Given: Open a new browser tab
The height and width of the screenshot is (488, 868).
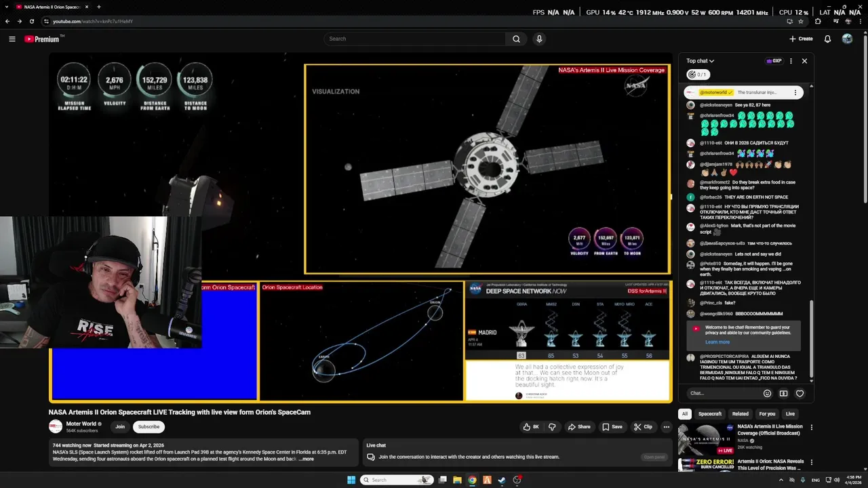Looking at the screenshot, I should [99, 7].
